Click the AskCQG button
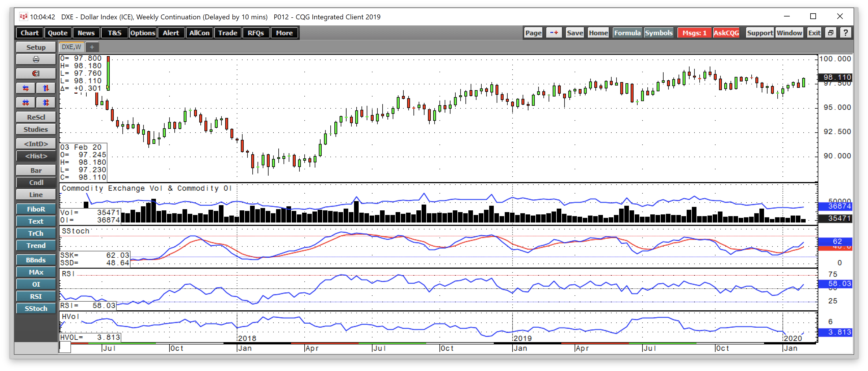The width and height of the screenshot is (868, 371). [x=726, y=33]
